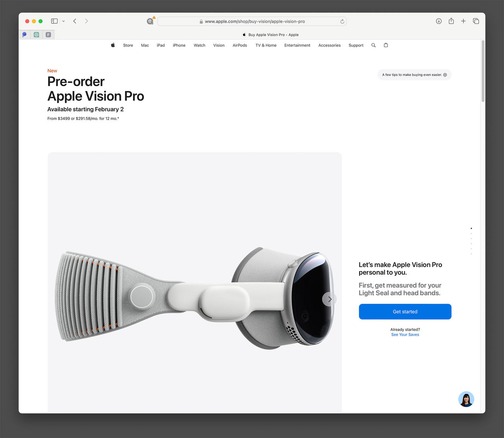Switch to the ChatGPT tab

(x=36, y=35)
